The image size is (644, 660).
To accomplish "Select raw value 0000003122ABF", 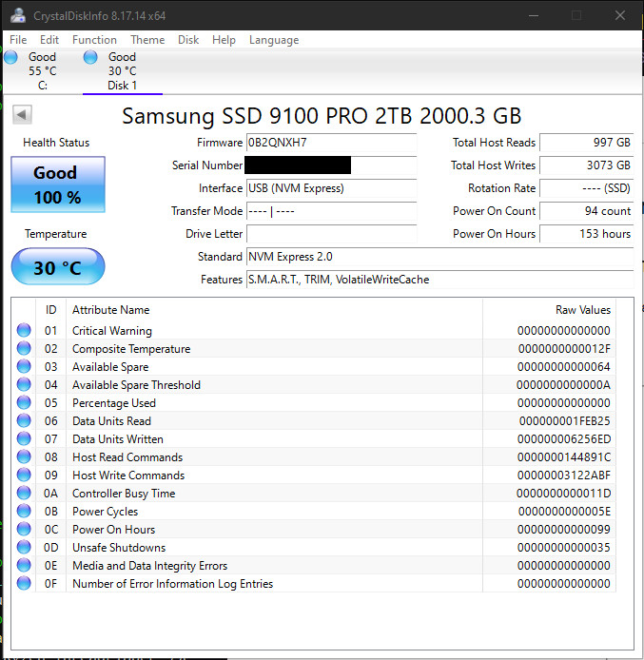I will 564,476.
